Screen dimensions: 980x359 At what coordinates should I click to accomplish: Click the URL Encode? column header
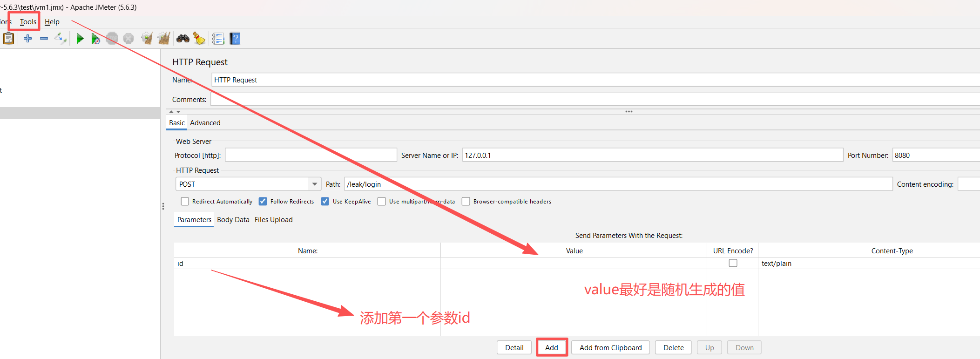click(733, 251)
